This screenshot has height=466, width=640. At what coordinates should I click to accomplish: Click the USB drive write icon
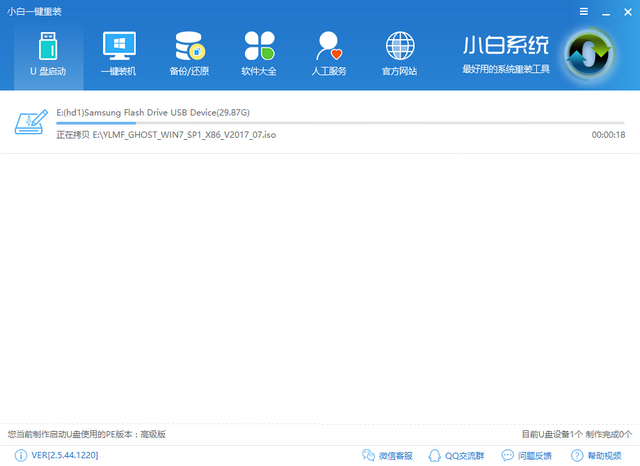[30, 122]
